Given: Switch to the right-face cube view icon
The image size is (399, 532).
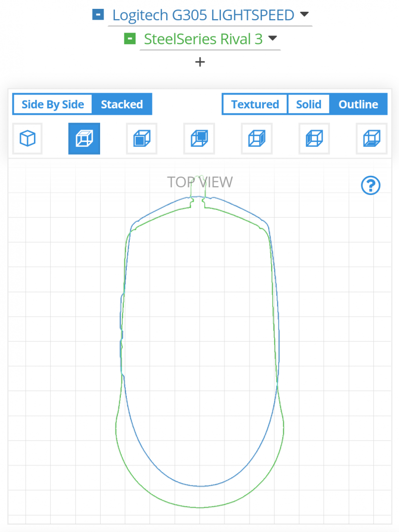Looking at the screenshot, I should (x=257, y=138).
